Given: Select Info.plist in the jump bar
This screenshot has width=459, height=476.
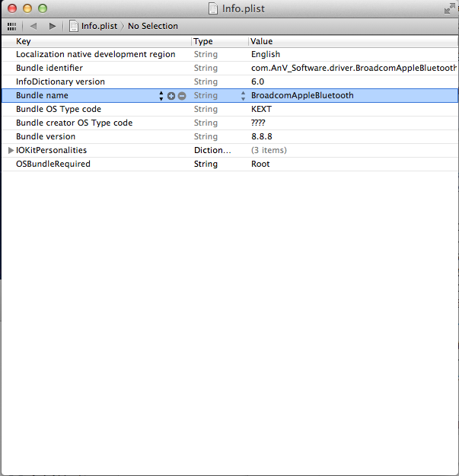Looking at the screenshot, I should pyautogui.click(x=99, y=26).
